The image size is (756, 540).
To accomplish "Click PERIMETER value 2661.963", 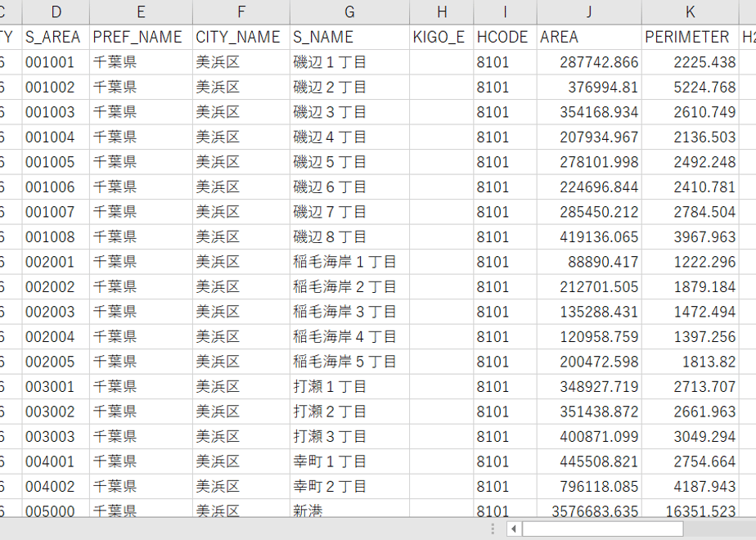I will pos(691,412).
